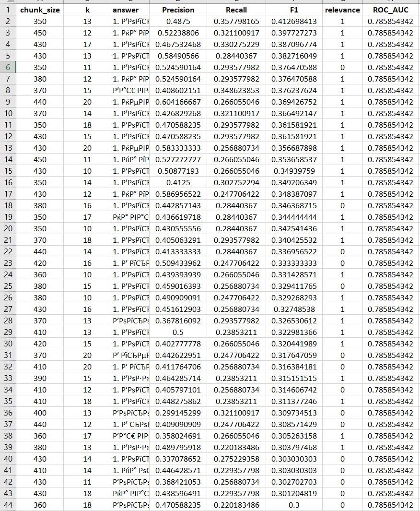Click Recall cell 0.302752294
The width and height of the screenshot is (420, 511).
(x=236, y=182)
